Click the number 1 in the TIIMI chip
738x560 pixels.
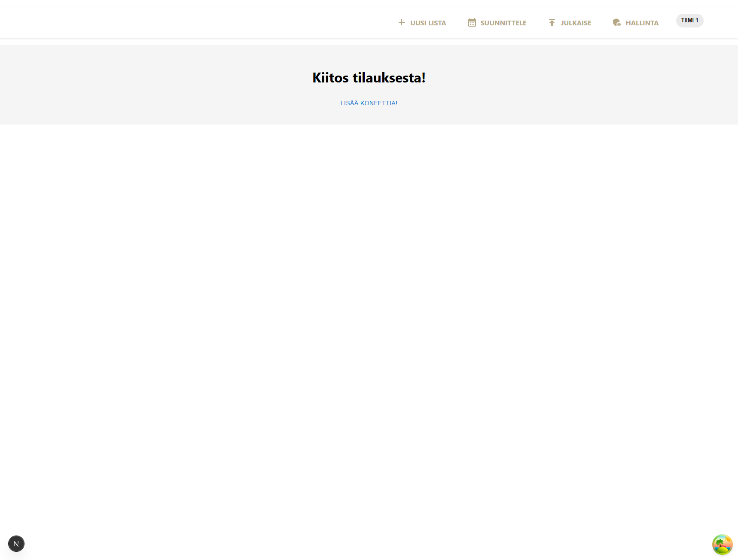[x=697, y=21]
